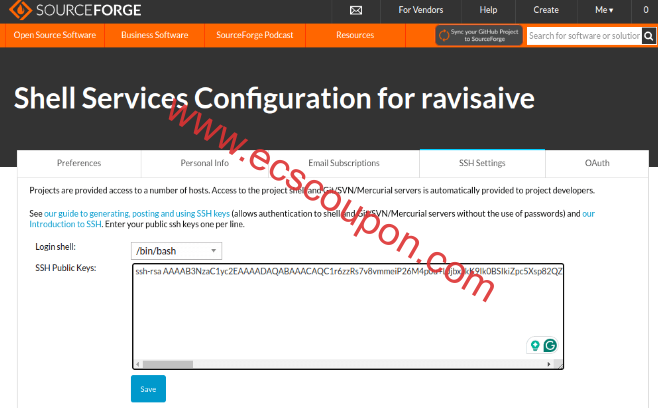
Task: Click the green lightbulb icon in the SSH key box
Action: [535, 345]
